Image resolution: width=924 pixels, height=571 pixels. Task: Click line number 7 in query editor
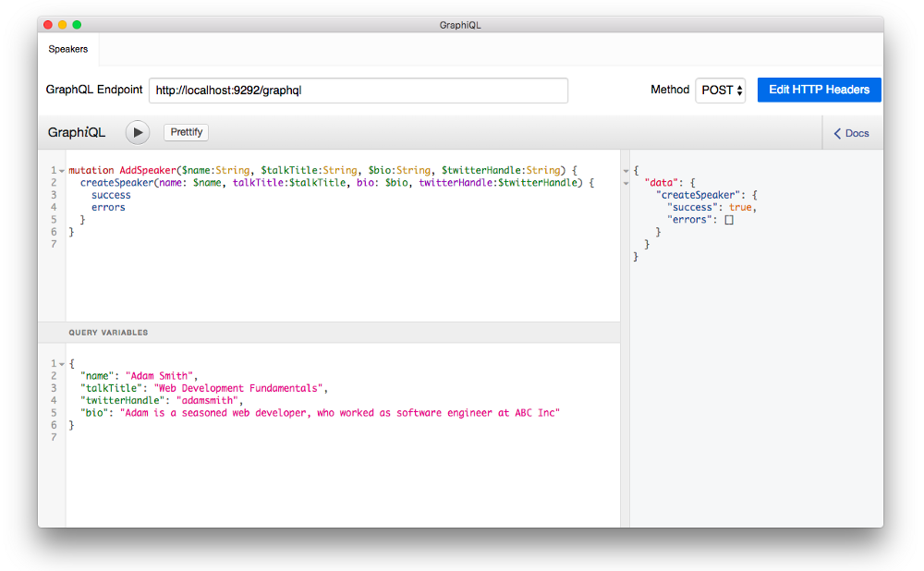click(x=54, y=244)
